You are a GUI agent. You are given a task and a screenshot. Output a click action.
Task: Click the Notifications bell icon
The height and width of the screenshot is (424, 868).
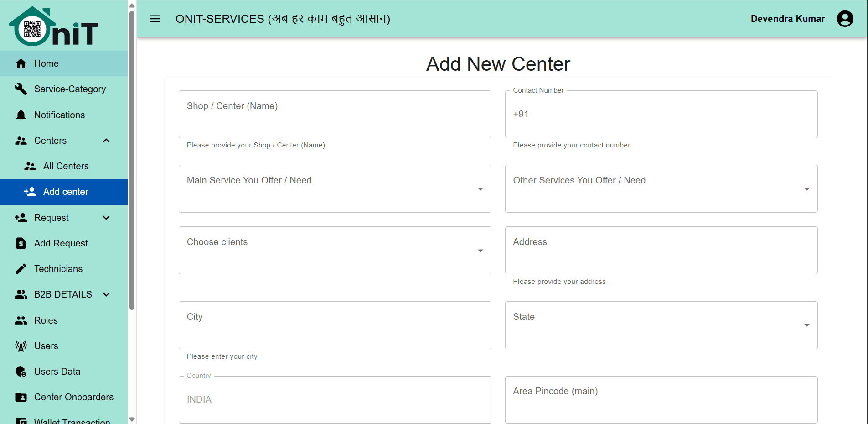[21, 115]
